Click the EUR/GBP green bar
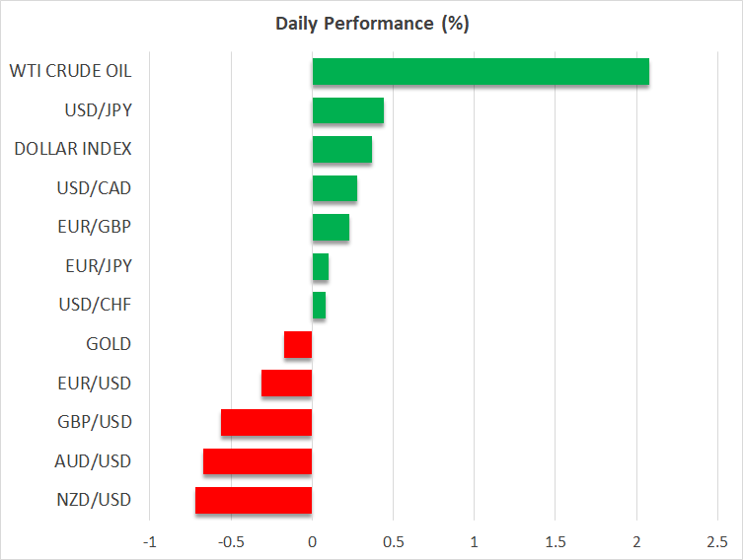The height and width of the screenshot is (560, 743). tap(331, 228)
